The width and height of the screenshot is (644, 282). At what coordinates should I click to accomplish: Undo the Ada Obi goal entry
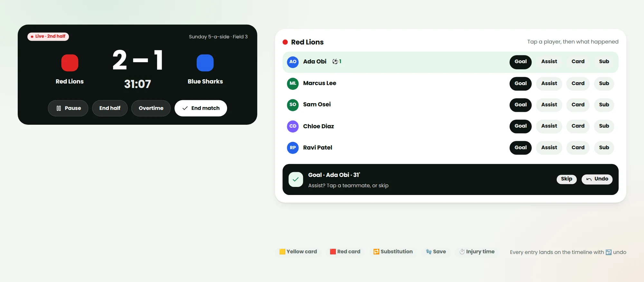point(597,179)
